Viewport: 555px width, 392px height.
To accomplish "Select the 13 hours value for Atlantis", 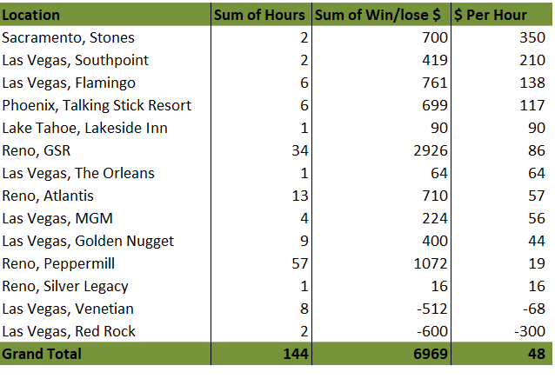I will [x=300, y=196].
